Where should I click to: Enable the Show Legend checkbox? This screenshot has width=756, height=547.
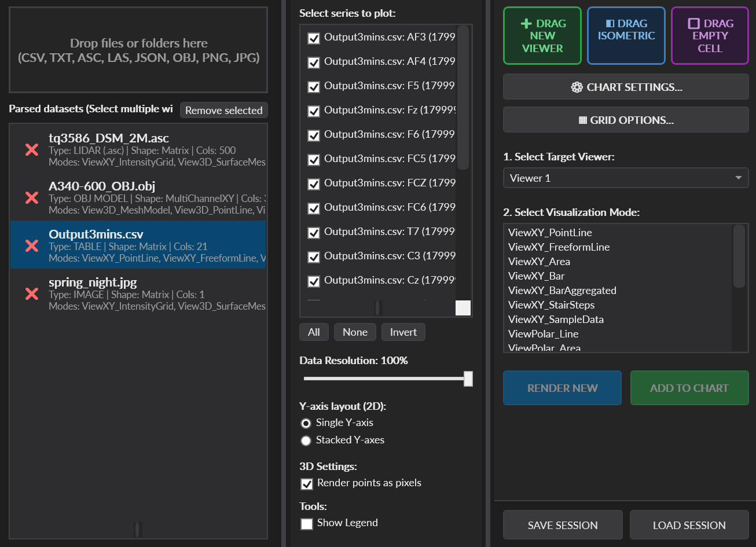coord(307,523)
